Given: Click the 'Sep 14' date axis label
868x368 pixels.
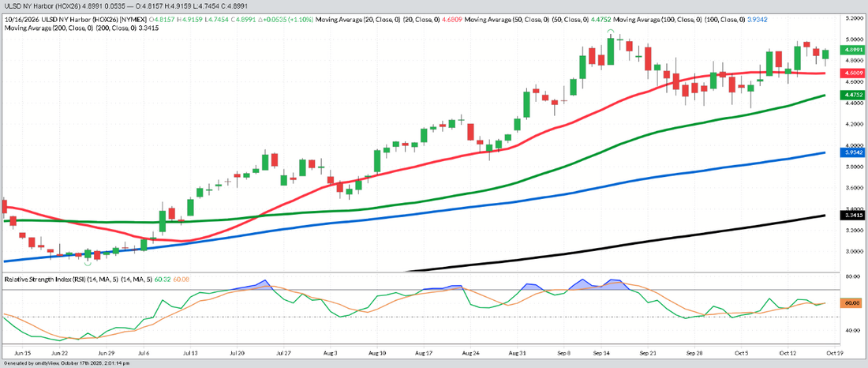Looking at the screenshot, I should pos(602,351).
